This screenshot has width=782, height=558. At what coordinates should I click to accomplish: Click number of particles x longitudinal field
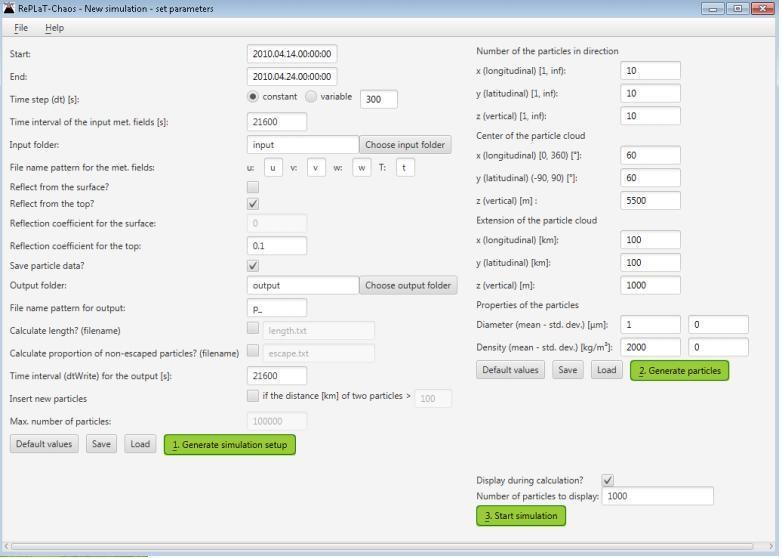(650, 71)
